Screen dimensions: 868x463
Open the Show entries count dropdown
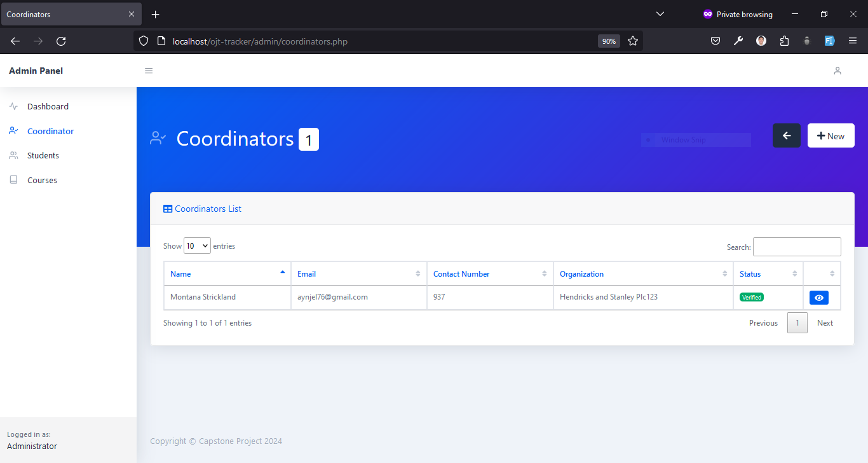[x=197, y=245]
